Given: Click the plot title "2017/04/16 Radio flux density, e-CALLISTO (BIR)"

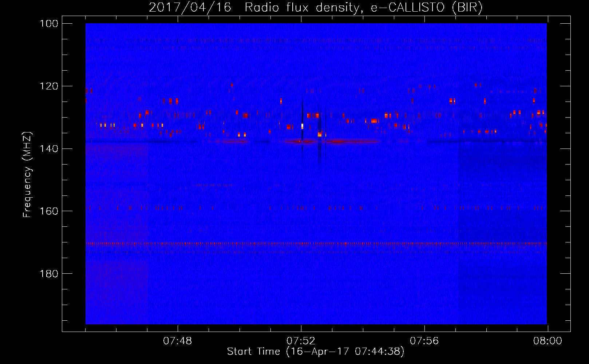Looking at the screenshot, I should click(x=316, y=8).
